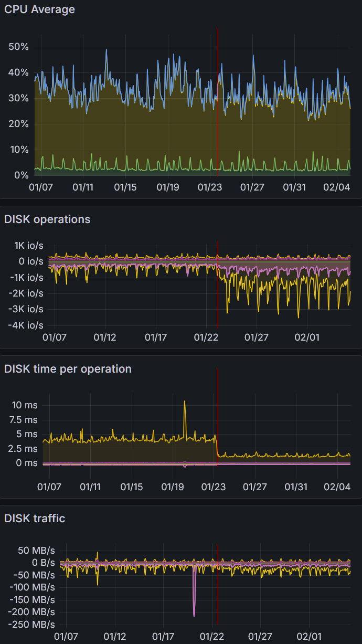Click the vertical marker line in CPU Average chart
The image size is (362, 644).
coord(218,105)
